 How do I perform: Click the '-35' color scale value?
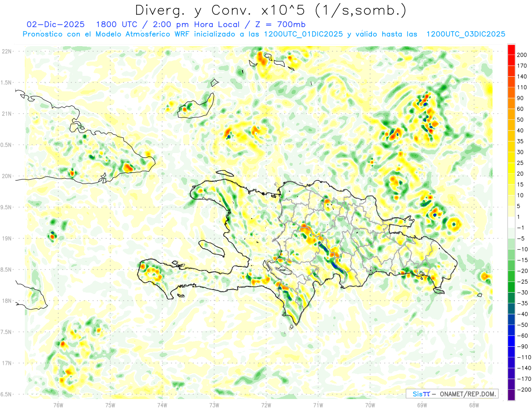[523, 303]
